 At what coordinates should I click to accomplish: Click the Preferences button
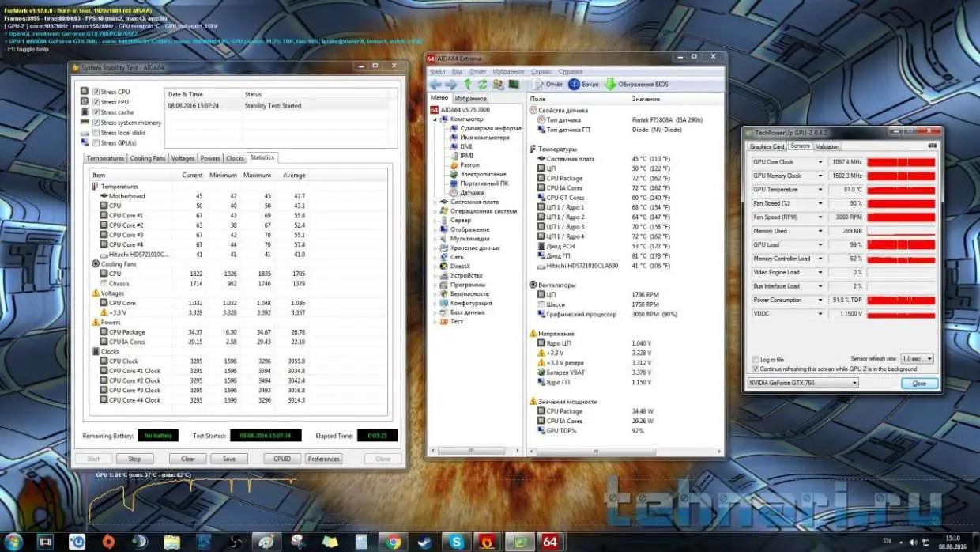coord(323,459)
